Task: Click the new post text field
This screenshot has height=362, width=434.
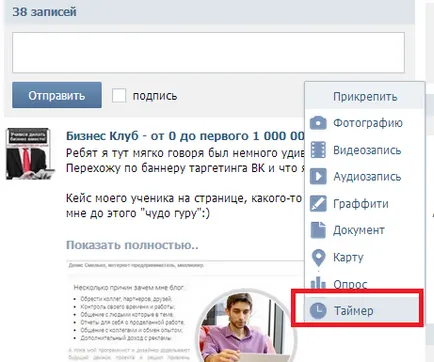Action: click(x=208, y=52)
